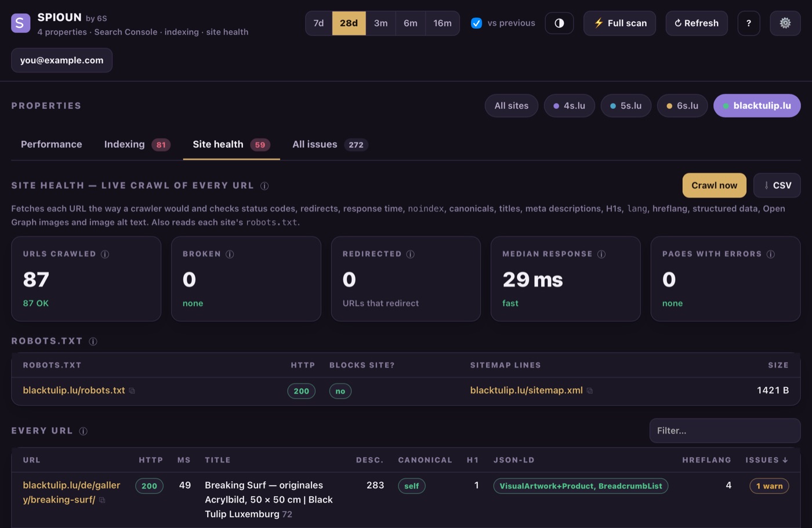812x528 pixels.
Task: Select the blacktulip.lu property chip
Action: pyautogui.click(x=757, y=105)
